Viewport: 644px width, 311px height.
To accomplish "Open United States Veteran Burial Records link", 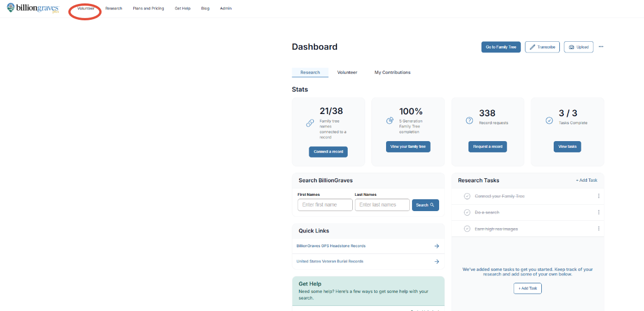I will point(330,261).
